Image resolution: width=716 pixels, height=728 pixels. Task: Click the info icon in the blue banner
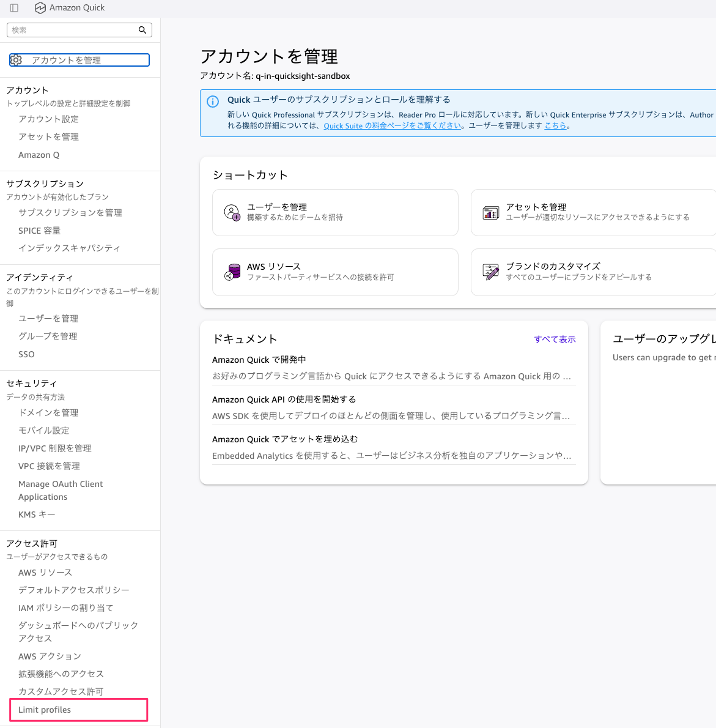click(213, 102)
